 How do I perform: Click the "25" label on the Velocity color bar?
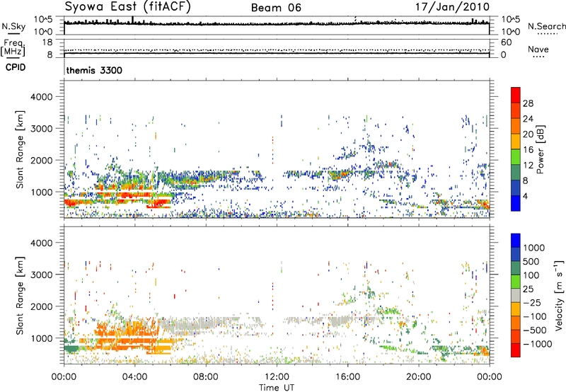coord(528,289)
